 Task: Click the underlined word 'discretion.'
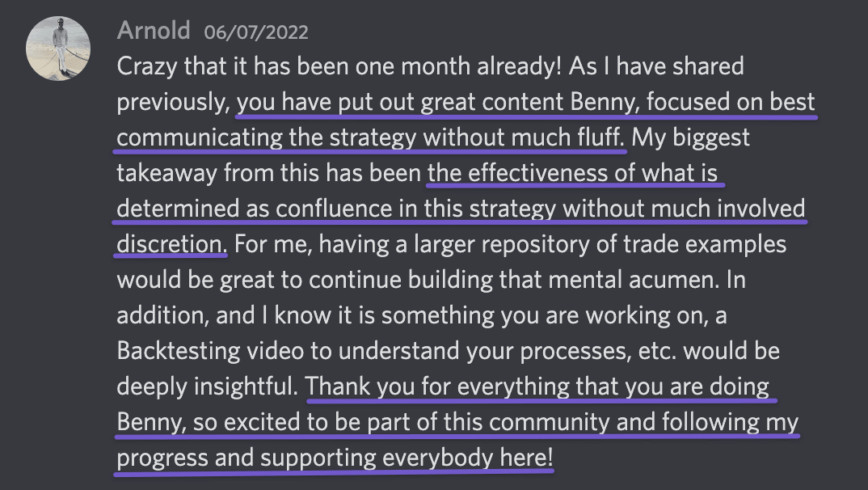pyautogui.click(x=171, y=244)
